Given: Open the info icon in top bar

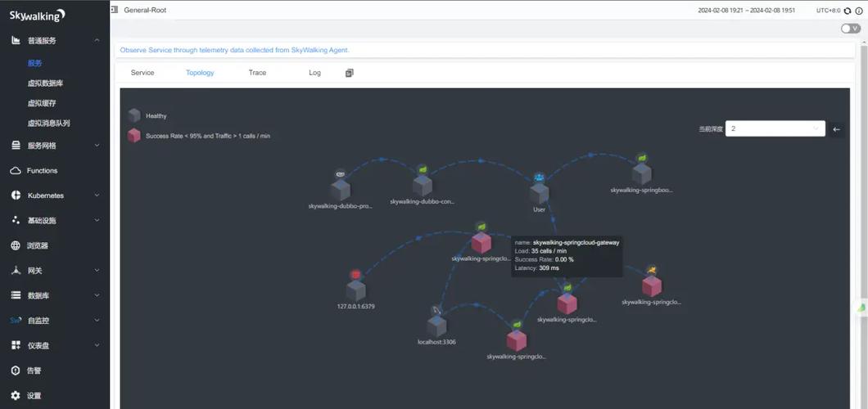Looking at the screenshot, I should click(x=859, y=11).
